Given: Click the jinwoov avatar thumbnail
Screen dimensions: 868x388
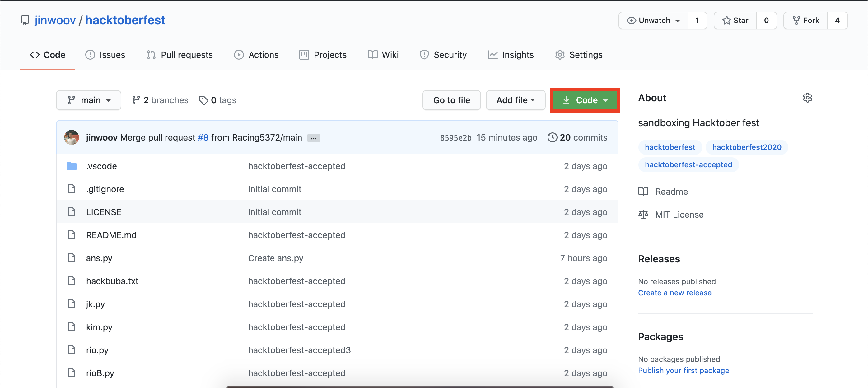Looking at the screenshot, I should [72, 137].
